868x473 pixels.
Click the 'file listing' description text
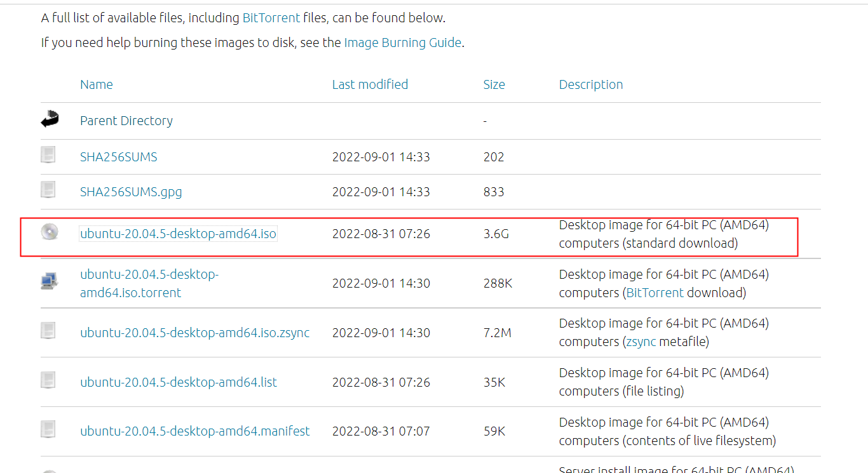[653, 392]
